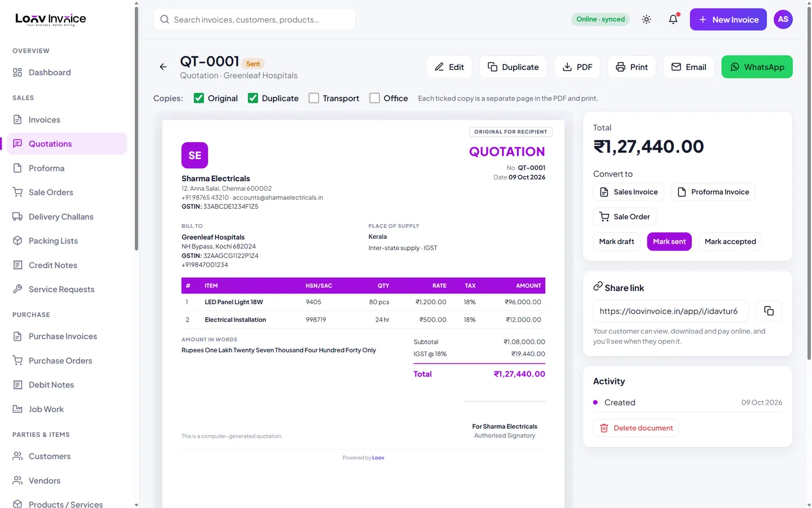Create a New Invoice
Viewport: 812px width, 508px height.
tap(728, 19)
